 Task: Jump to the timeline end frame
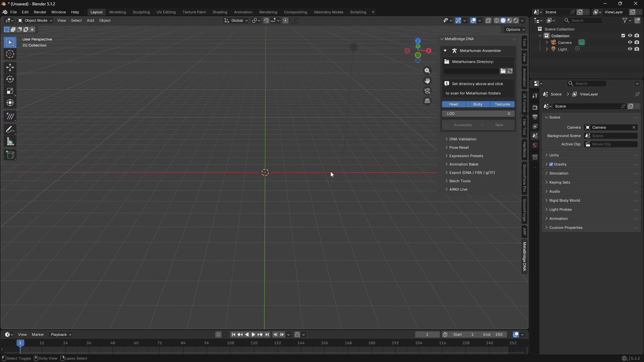point(267,335)
